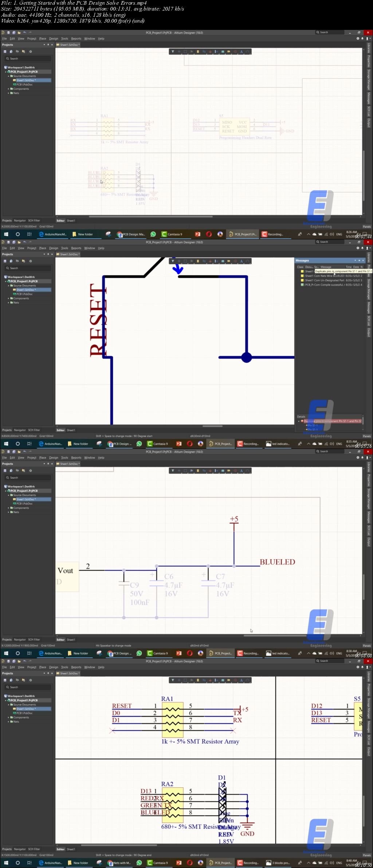Switch to the SCH Filter tab in the 00:05:26 frame
The width and height of the screenshot is (373, 868).
click(34, 430)
